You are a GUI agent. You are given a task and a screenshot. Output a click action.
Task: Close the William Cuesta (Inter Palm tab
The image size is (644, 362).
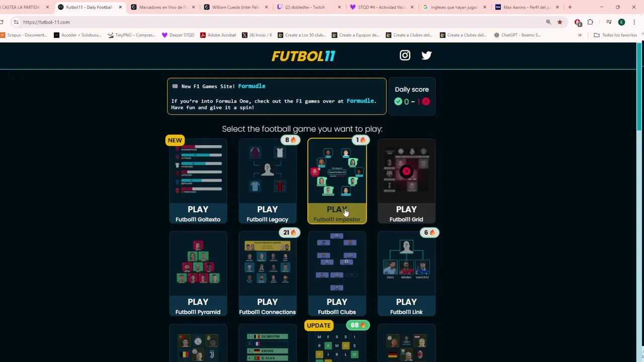tap(266, 7)
